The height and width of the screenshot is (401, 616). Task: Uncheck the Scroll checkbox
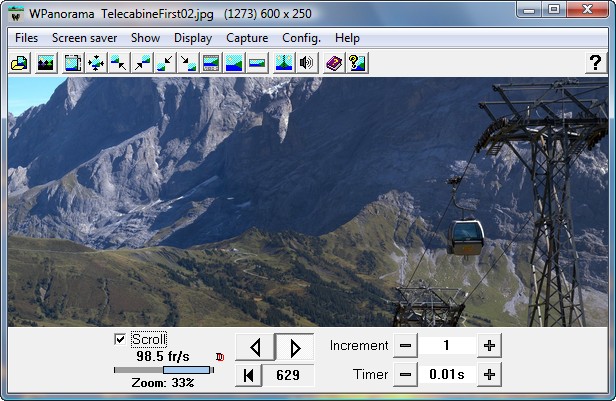click(x=120, y=339)
